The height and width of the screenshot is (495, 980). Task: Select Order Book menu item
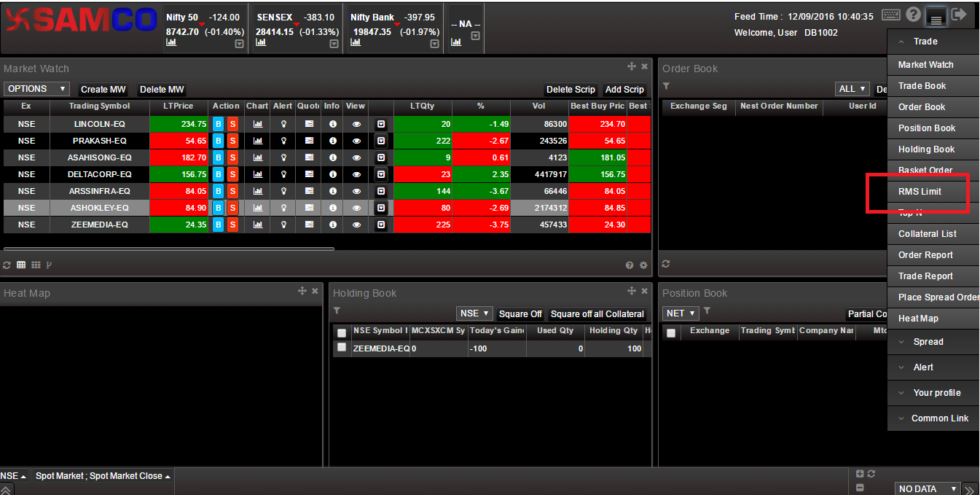tap(933, 107)
